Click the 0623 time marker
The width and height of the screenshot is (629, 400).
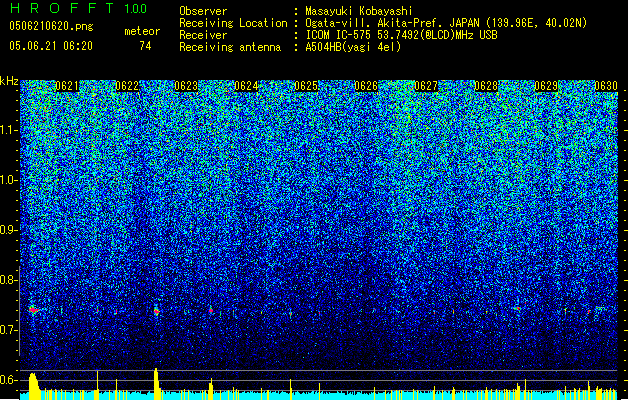186,86
